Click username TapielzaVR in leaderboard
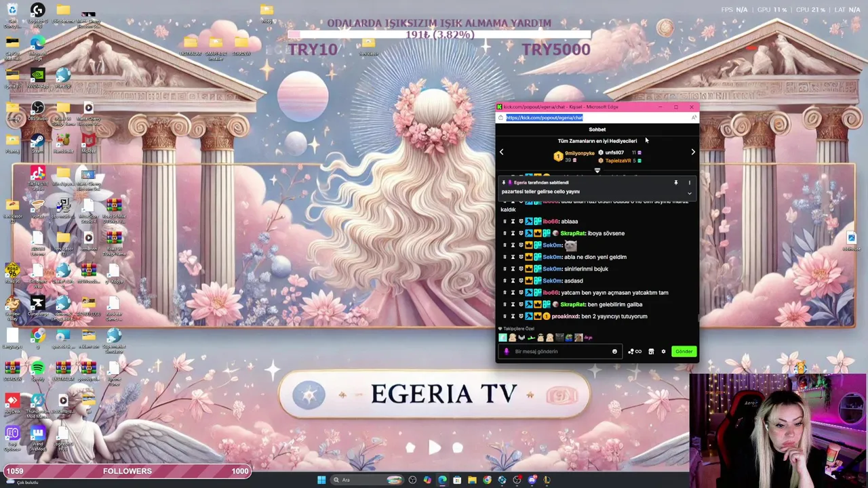Viewport: 868px width, 488px height. click(x=618, y=161)
